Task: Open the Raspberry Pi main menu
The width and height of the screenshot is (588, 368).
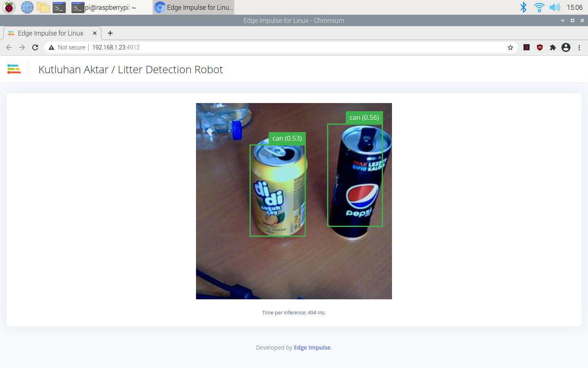Action: [9, 7]
